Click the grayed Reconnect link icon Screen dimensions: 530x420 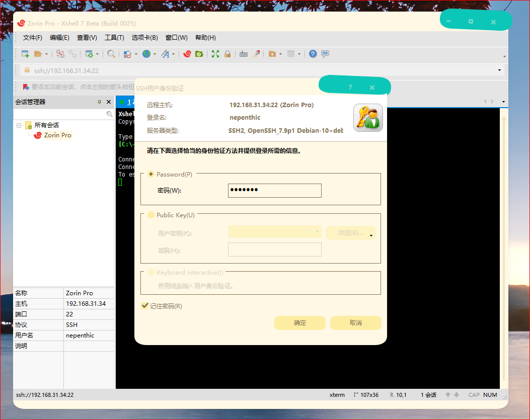click(72, 54)
